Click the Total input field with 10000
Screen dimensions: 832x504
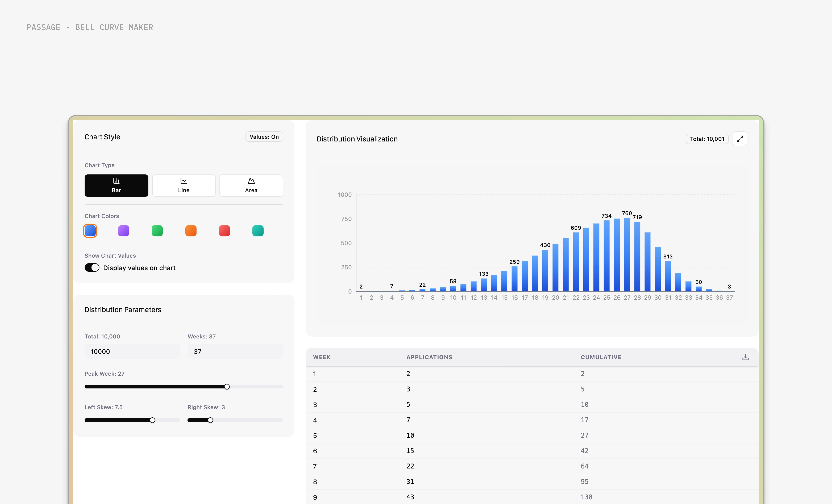[132, 351]
